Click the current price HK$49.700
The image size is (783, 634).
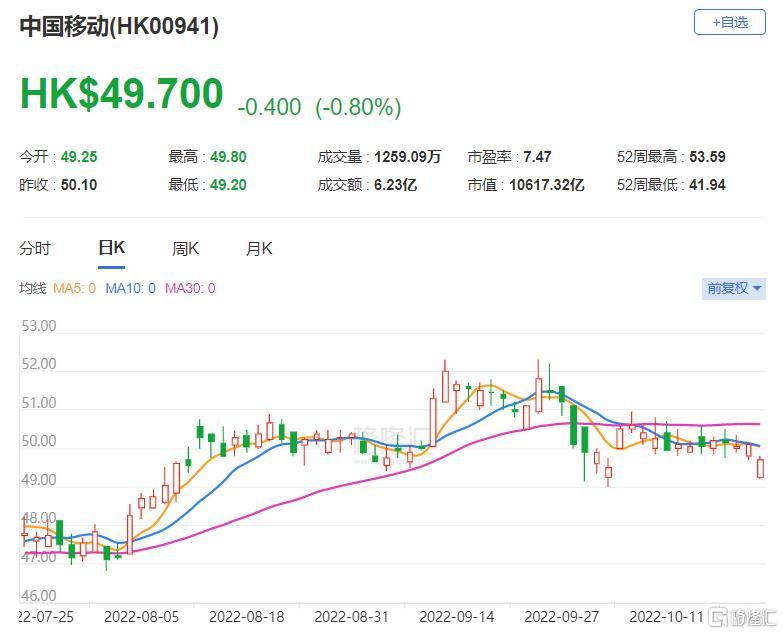click(x=121, y=93)
